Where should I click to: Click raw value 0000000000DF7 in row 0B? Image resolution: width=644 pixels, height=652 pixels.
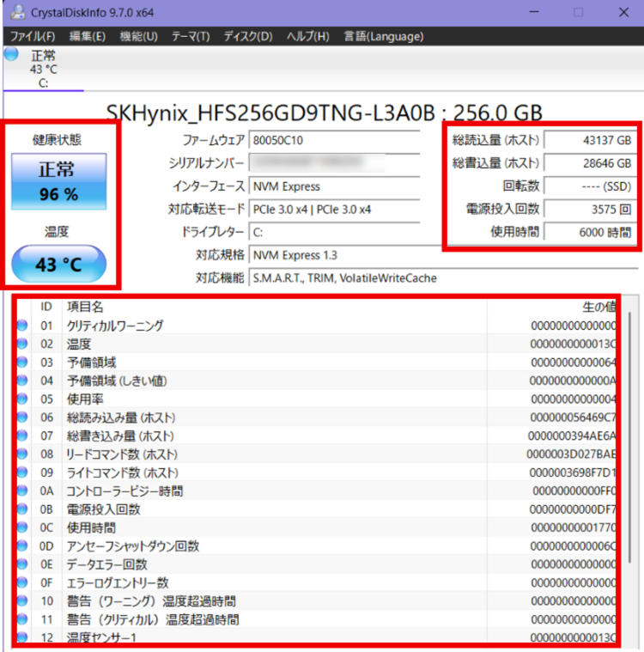[573, 509]
